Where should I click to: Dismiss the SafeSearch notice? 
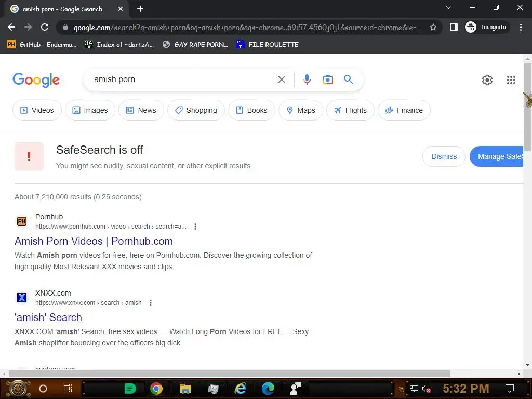click(444, 156)
